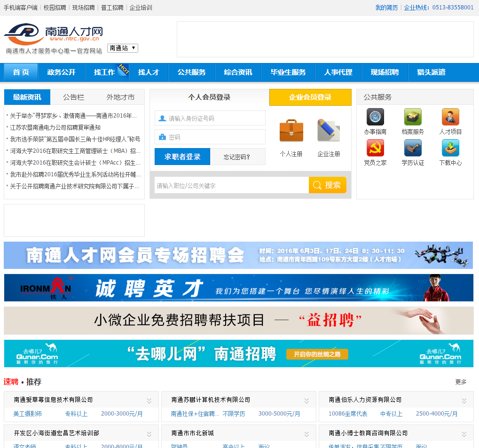Open news 河海大学2016在职研究生工商管理硕士 MBA

[x=75, y=151]
